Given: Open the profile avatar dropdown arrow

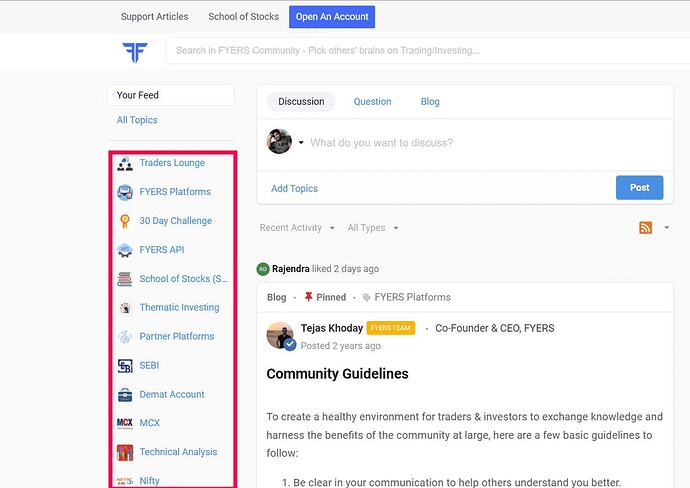Looking at the screenshot, I should click(301, 142).
